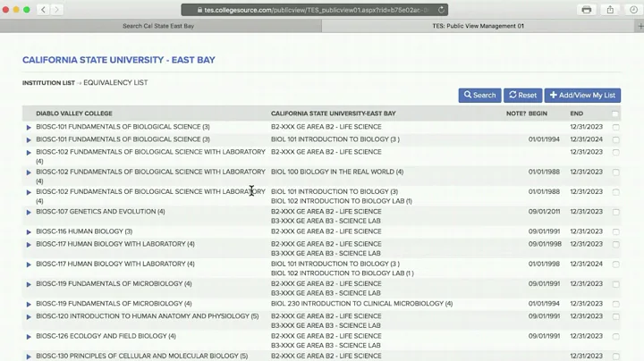Check box for BIOSC-116 Human Biology row
644x361 pixels.
(x=615, y=231)
